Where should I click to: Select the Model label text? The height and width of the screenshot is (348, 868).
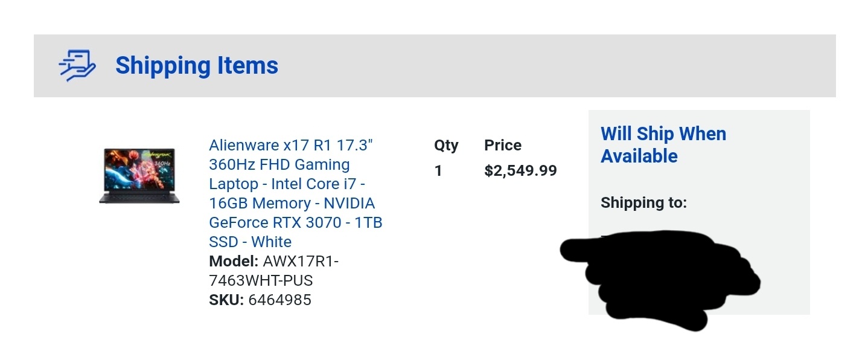(234, 262)
